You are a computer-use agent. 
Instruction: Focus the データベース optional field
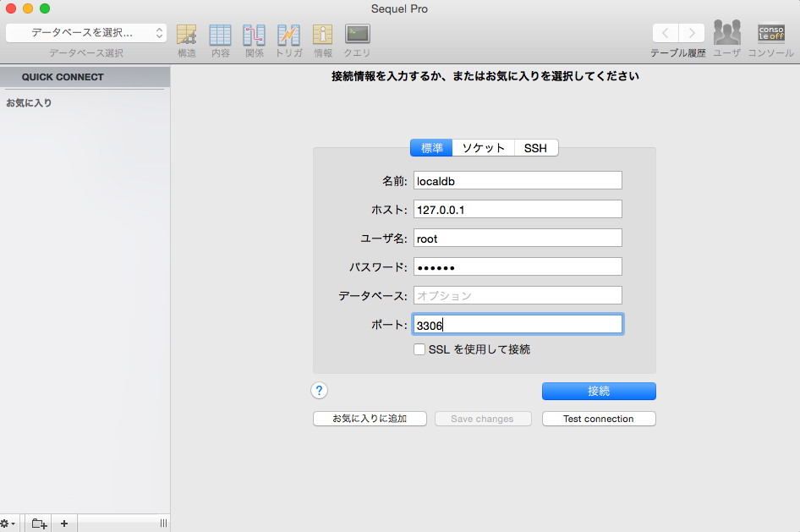coord(518,296)
